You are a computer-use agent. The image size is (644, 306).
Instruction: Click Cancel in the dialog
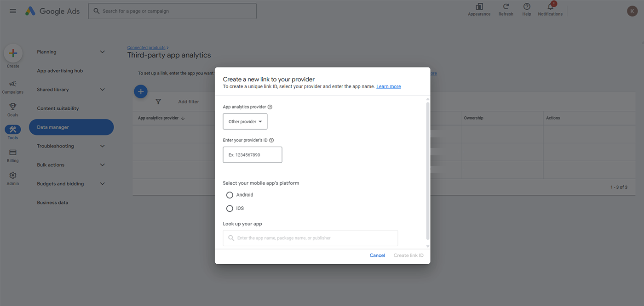(x=377, y=255)
